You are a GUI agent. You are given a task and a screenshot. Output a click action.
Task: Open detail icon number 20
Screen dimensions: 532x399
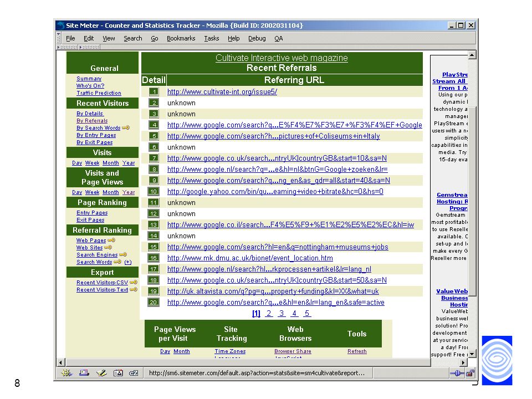click(x=154, y=303)
